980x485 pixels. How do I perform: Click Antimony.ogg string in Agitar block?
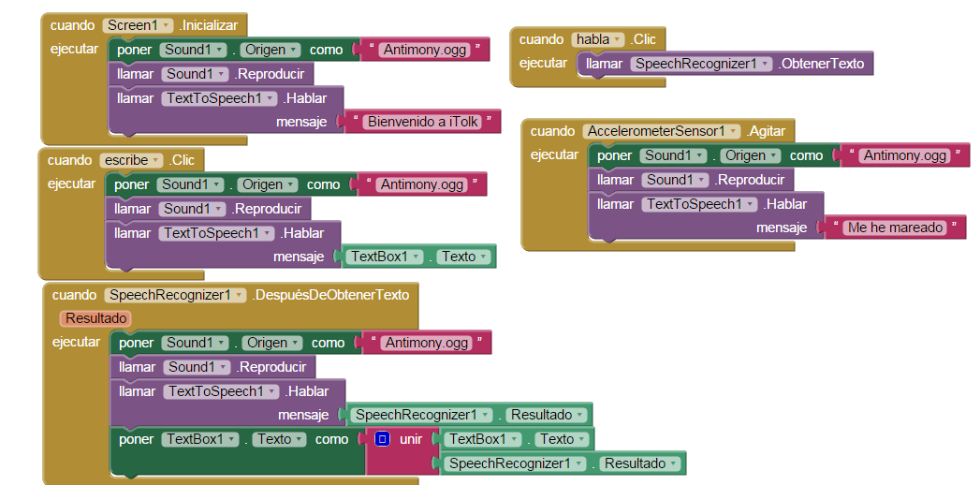coord(904,155)
